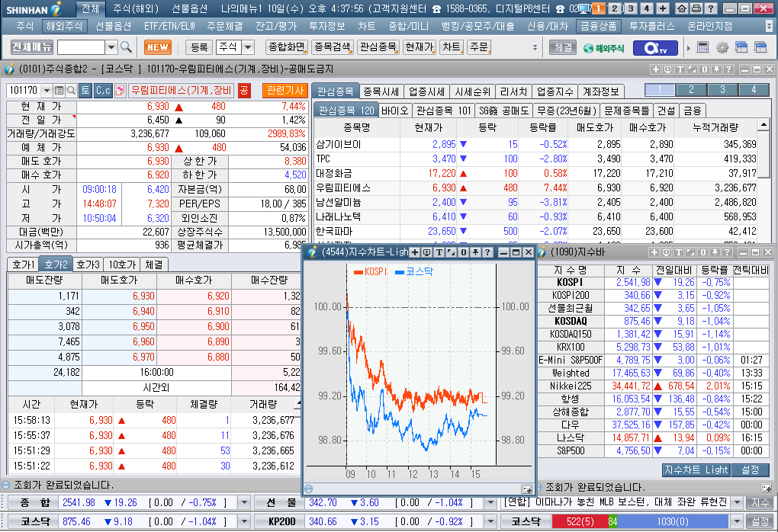Click 0 icon in 지수바 window title bar
The height and width of the screenshot is (532, 778).
pyautogui.click(x=702, y=252)
